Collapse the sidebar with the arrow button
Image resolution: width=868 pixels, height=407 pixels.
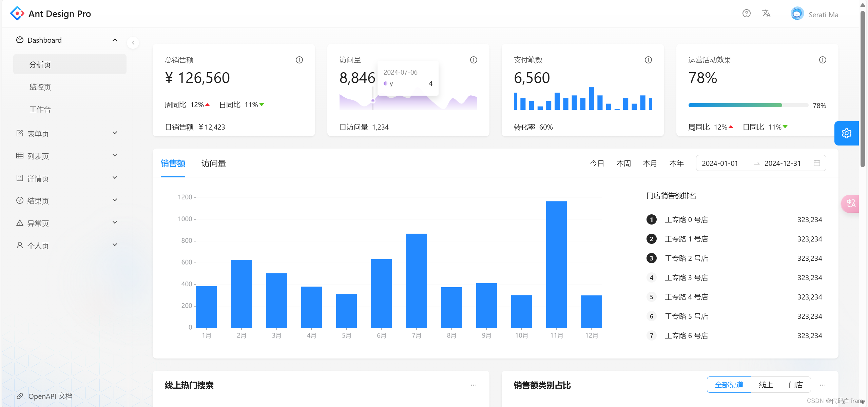coord(133,43)
